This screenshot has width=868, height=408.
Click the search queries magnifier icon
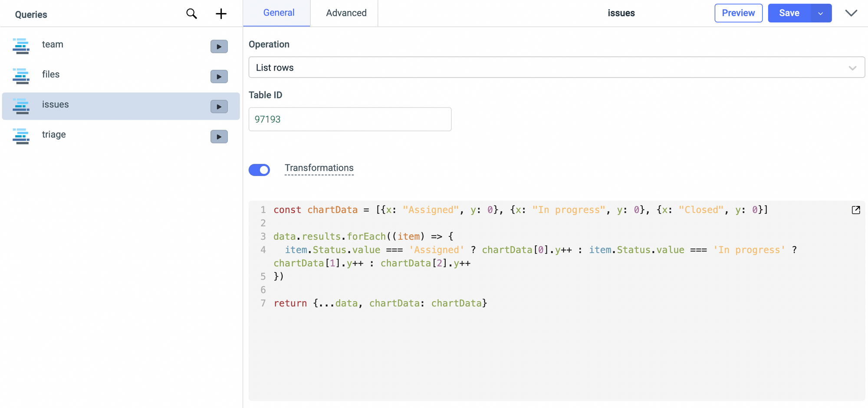pyautogui.click(x=191, y=14)
